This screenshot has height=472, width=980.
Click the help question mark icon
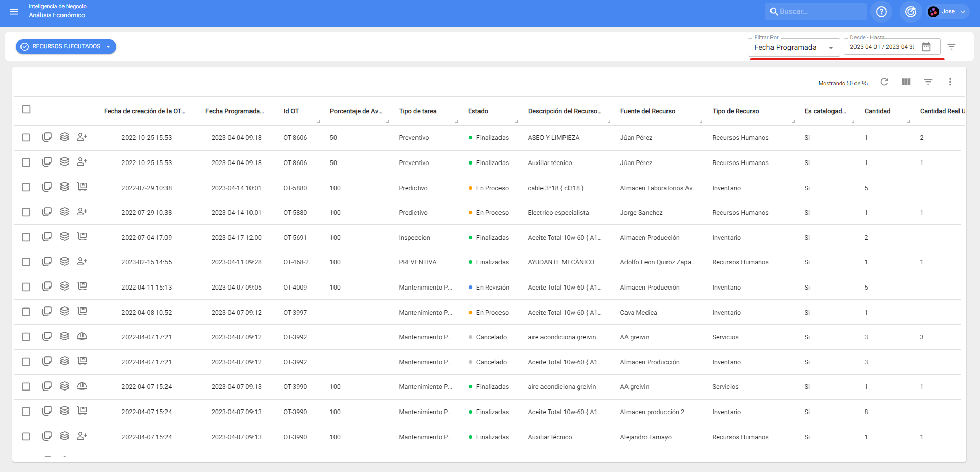[x=881, y=11]
